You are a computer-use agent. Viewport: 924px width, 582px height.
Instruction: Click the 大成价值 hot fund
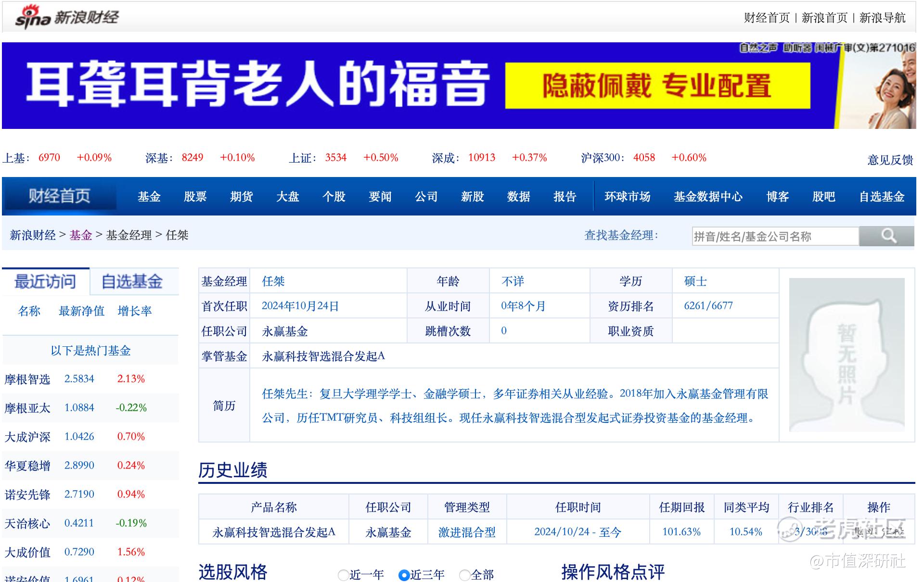coord(27,552)
